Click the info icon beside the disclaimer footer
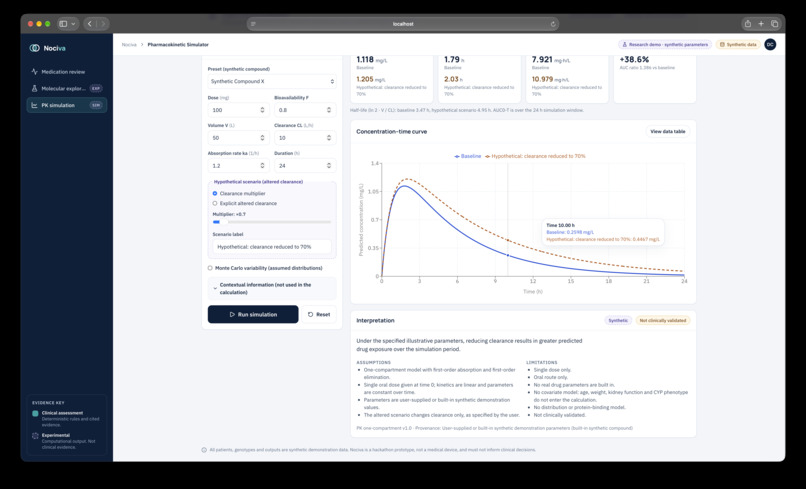 (204, 450)
